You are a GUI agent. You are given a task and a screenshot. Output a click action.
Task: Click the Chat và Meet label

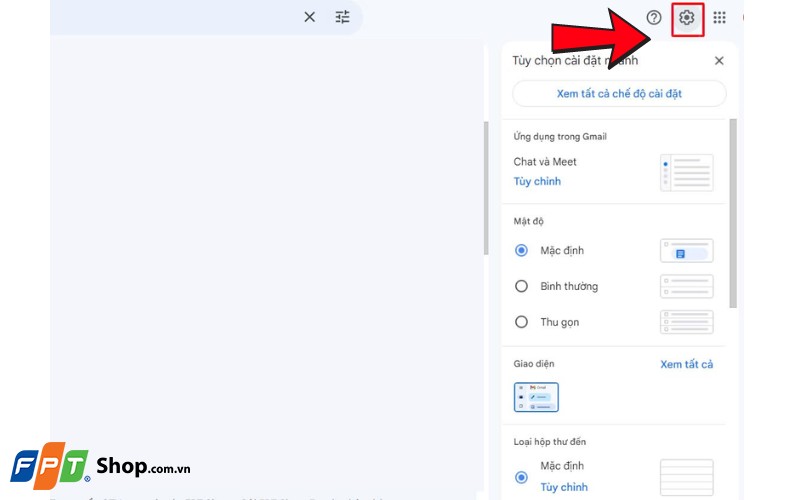(x=545, y=162)
